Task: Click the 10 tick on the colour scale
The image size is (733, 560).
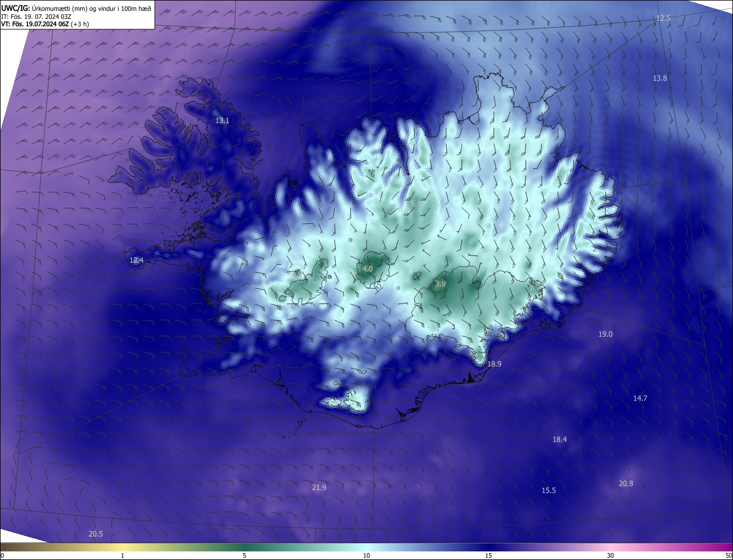Action: [366, 555]
